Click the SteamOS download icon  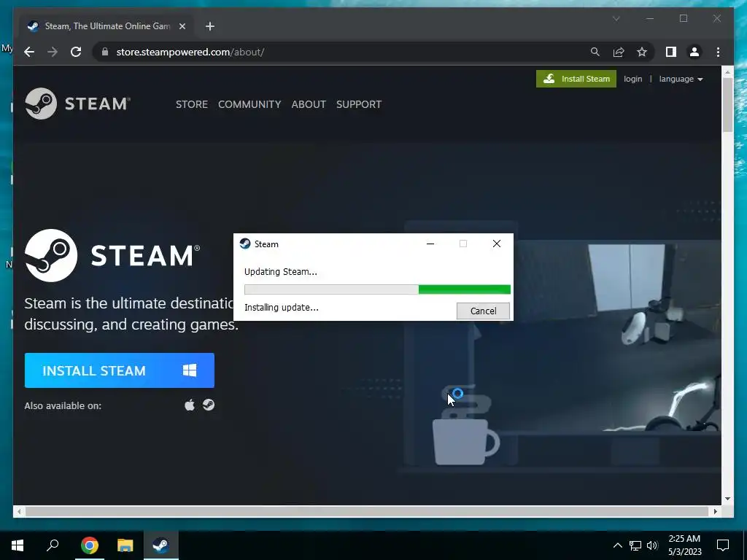(x=209, y=405)
